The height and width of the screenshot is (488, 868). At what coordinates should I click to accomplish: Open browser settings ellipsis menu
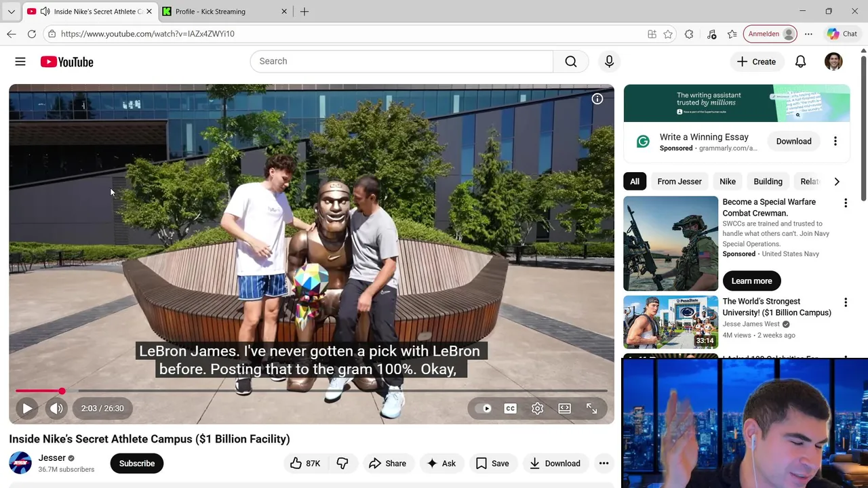point(808,34)
